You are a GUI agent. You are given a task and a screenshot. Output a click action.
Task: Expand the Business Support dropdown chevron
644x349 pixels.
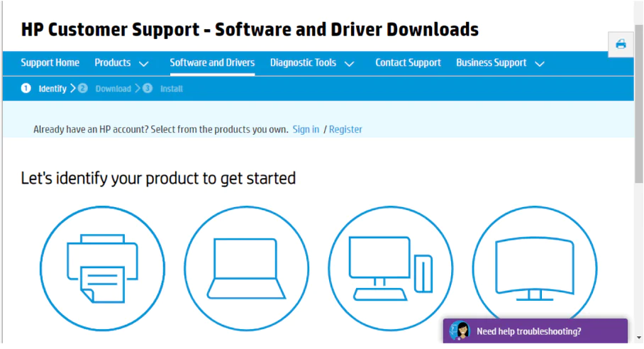[540, 64]
